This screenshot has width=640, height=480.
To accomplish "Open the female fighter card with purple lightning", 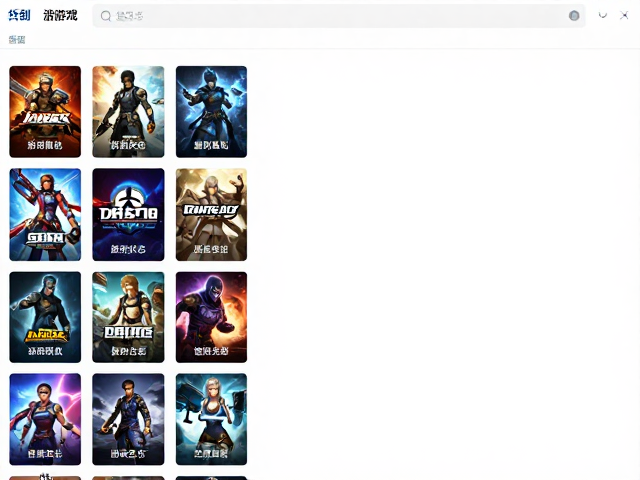I will point(45,419).
